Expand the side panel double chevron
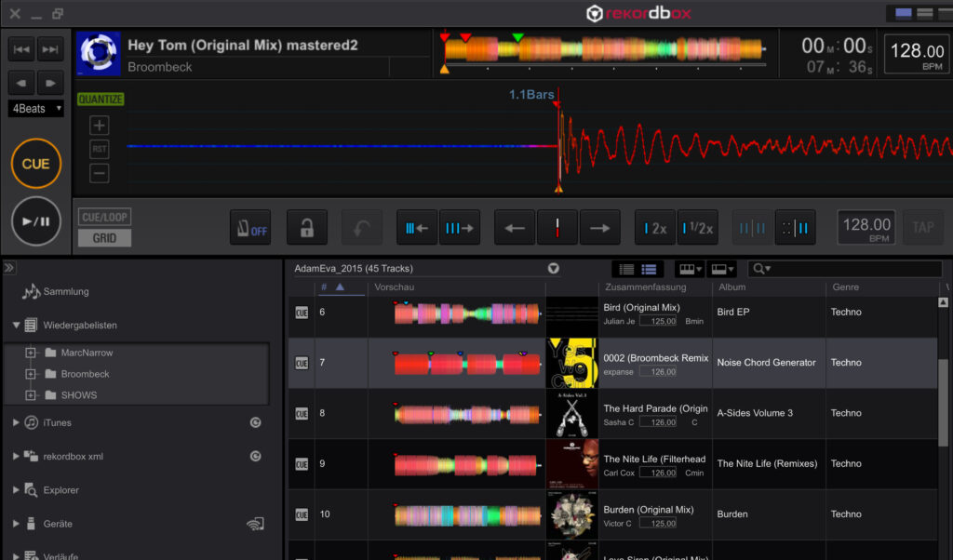953x560 pixels. pos(9,267)
